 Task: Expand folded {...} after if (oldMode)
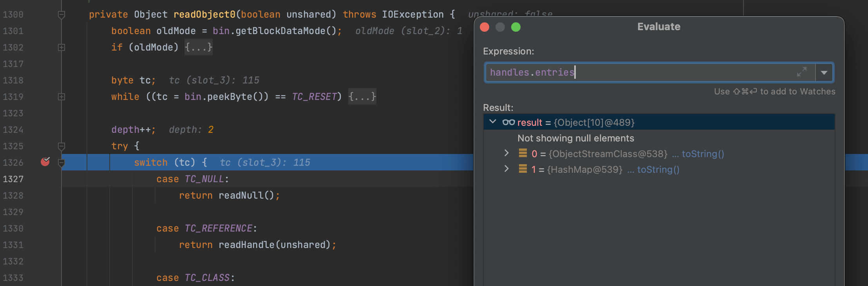click(x=199, y=47)
